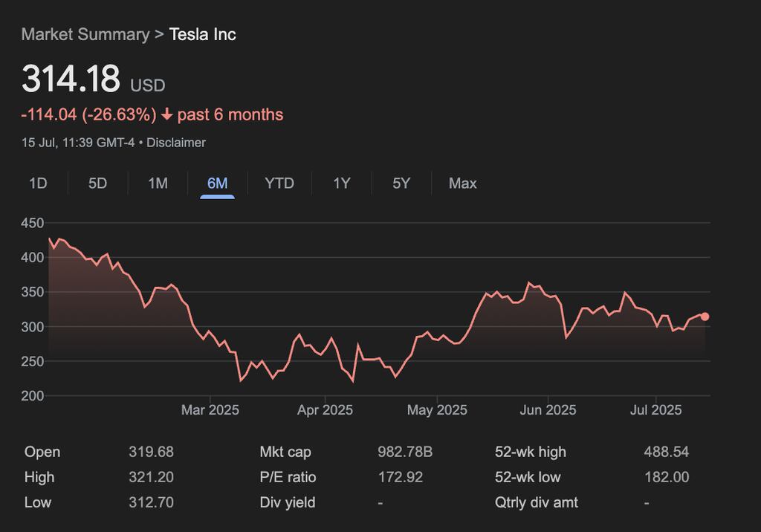Click the Mar 2025 axis label
The height and width of the screenshot is (532, 761).
(210, 410)
